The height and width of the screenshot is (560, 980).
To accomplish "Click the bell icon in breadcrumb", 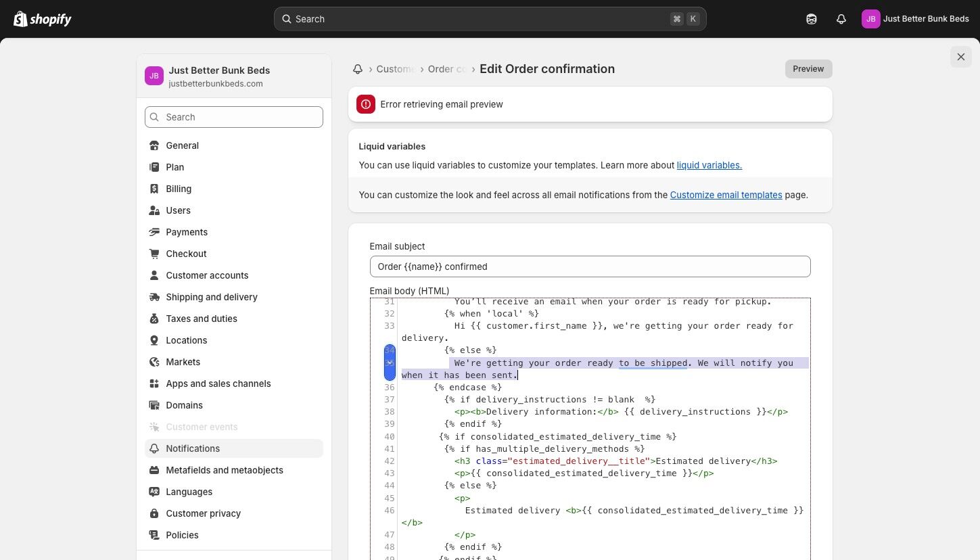I will coord(358,69).
